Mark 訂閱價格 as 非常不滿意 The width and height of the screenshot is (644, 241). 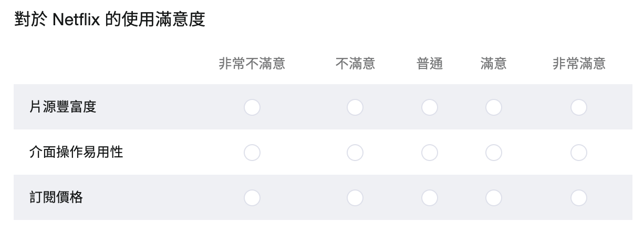[252, 198]
